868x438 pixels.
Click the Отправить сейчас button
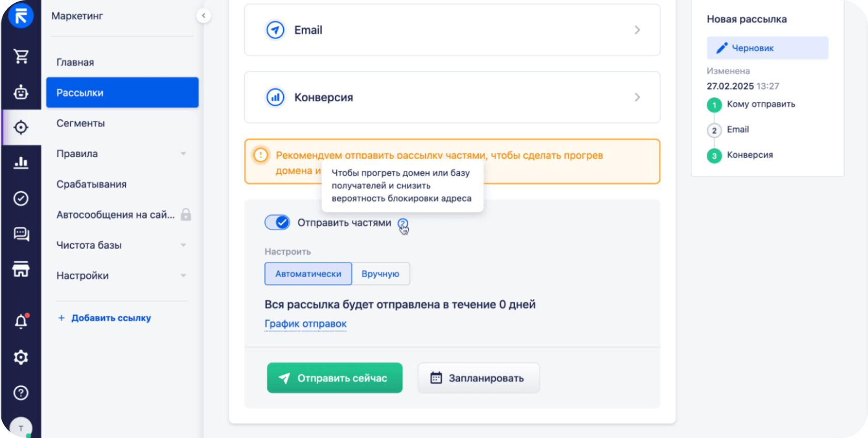point(334,378)
